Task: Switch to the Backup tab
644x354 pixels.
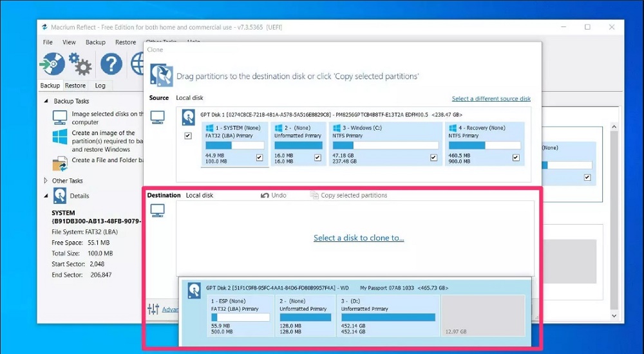Action: click(50, 86)
